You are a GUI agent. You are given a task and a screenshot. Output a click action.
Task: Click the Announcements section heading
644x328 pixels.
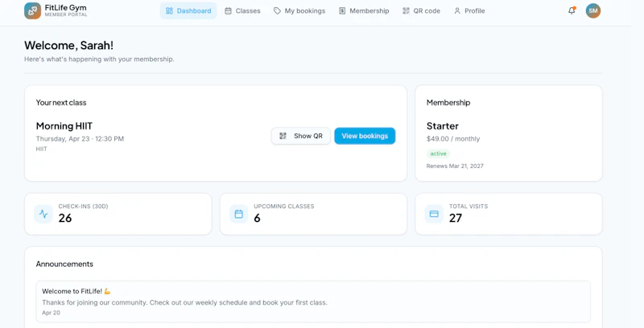tap(64, 264)
